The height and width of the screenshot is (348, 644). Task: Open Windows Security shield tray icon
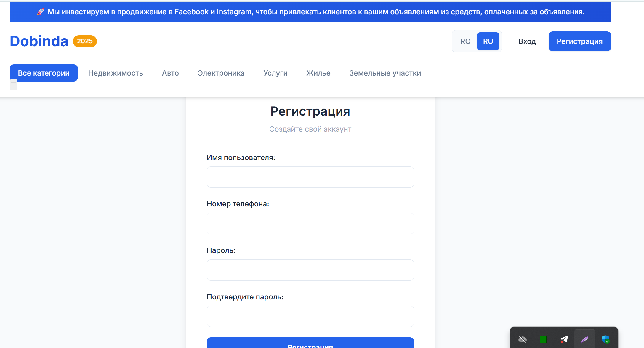(605, 339)
